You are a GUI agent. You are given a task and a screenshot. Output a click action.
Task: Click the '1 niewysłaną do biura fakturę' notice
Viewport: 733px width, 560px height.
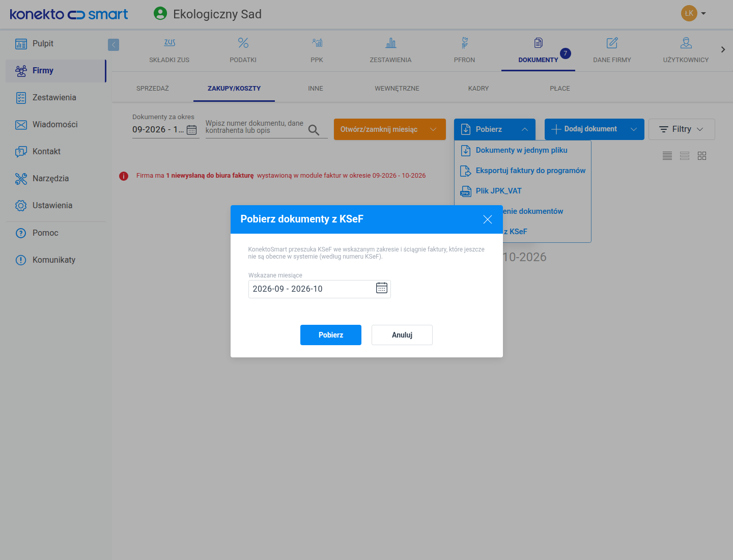pyautogui.click(x=210, y=176)
